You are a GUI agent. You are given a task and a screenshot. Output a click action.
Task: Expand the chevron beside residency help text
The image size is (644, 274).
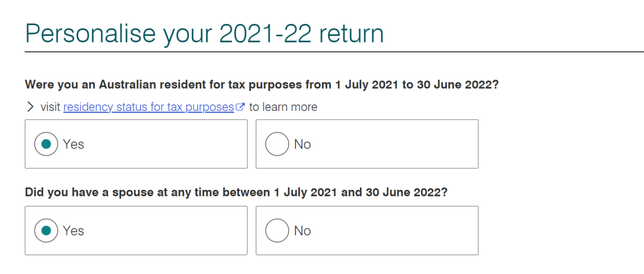click(30, 107)
